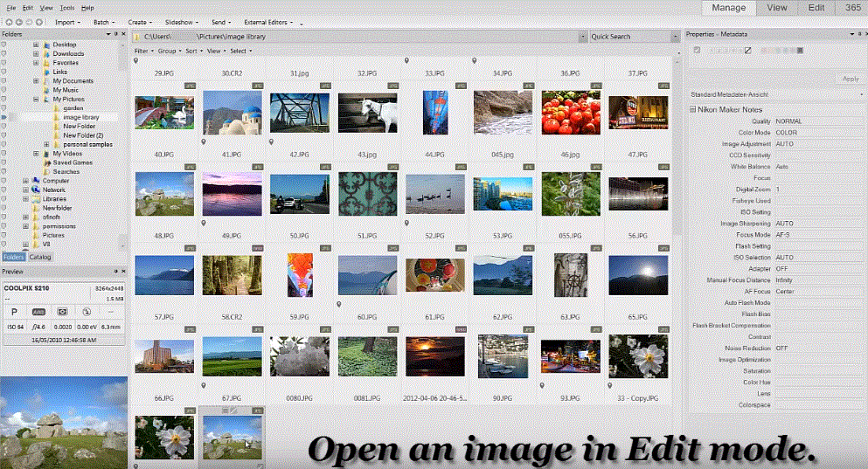Select the 46.jpg tomatoes thumbnail
Viewport: 868px width, 469px height.
(571, 113)
